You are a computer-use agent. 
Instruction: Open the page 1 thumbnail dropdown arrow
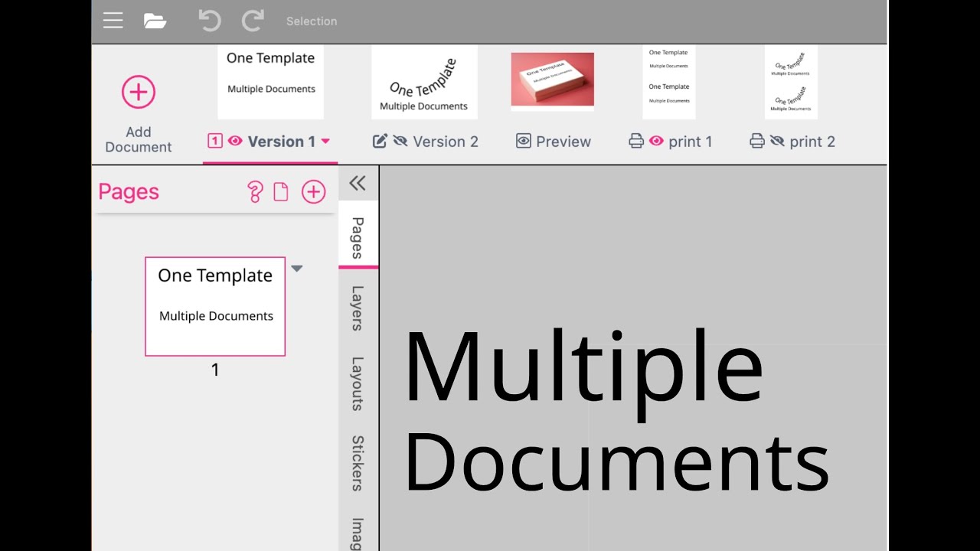(x=297, y=269)
